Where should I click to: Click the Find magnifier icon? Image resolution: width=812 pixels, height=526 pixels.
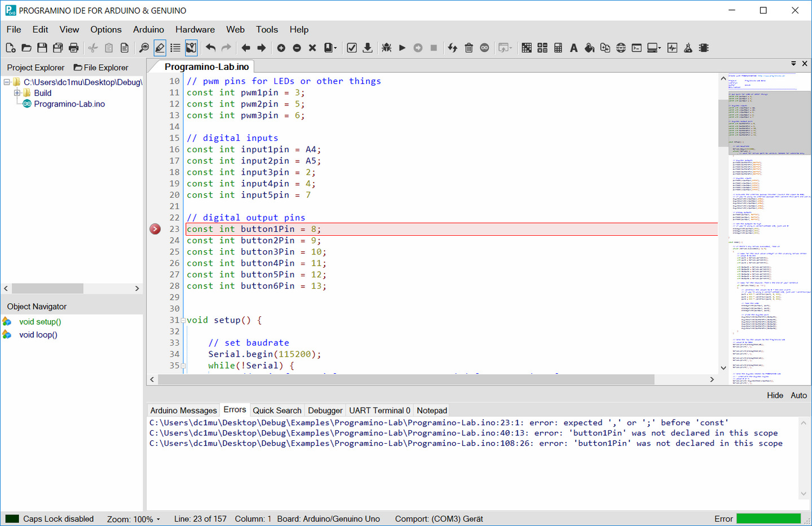pos(144,48)
